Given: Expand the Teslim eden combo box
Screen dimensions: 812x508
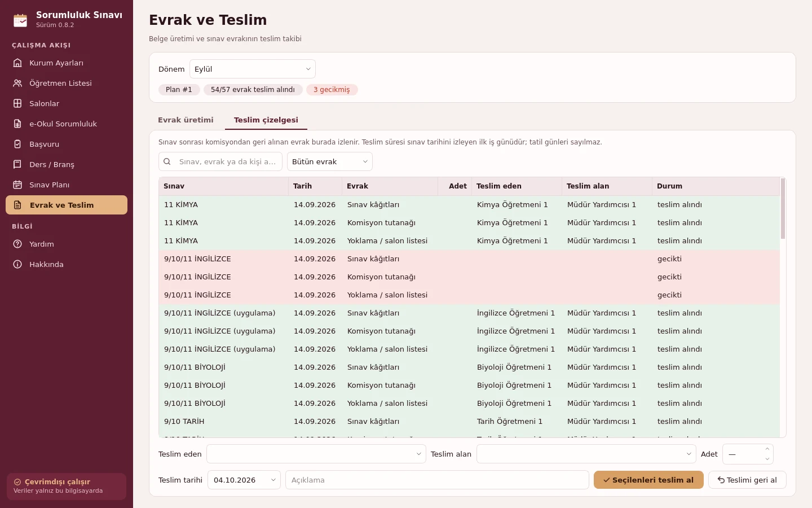Looking at the screenshot, I should 316,454.
